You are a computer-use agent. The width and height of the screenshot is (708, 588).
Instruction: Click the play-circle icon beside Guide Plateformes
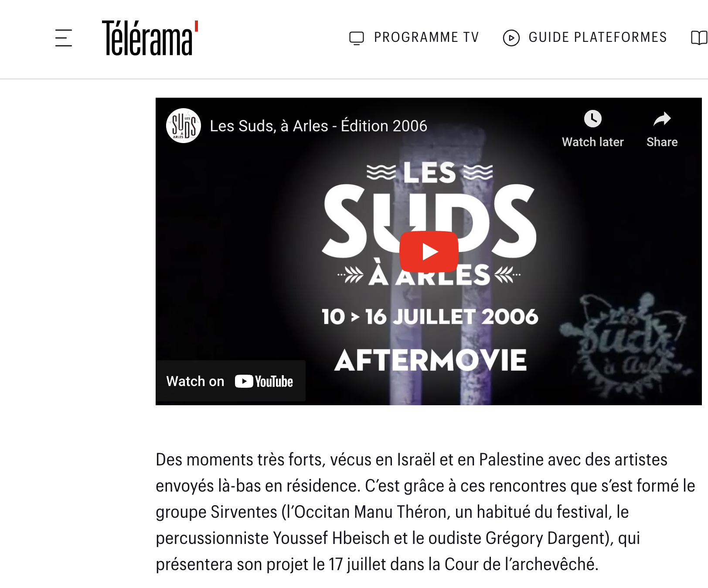[511, 38]
